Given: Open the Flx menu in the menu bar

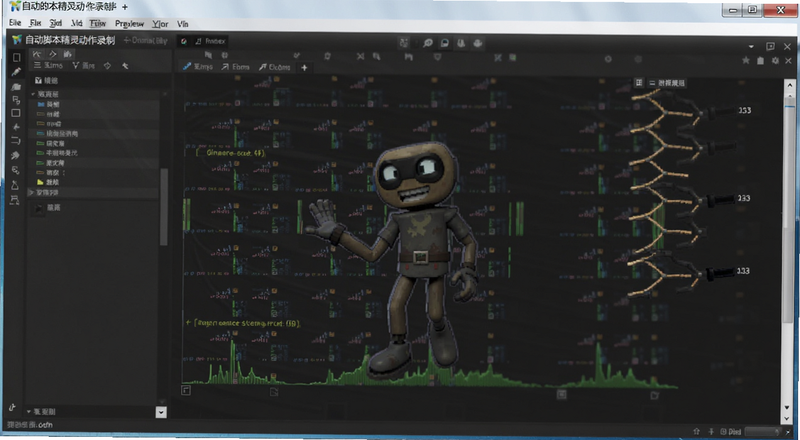Looking at the screenshot, I should [x=35, y=23].
